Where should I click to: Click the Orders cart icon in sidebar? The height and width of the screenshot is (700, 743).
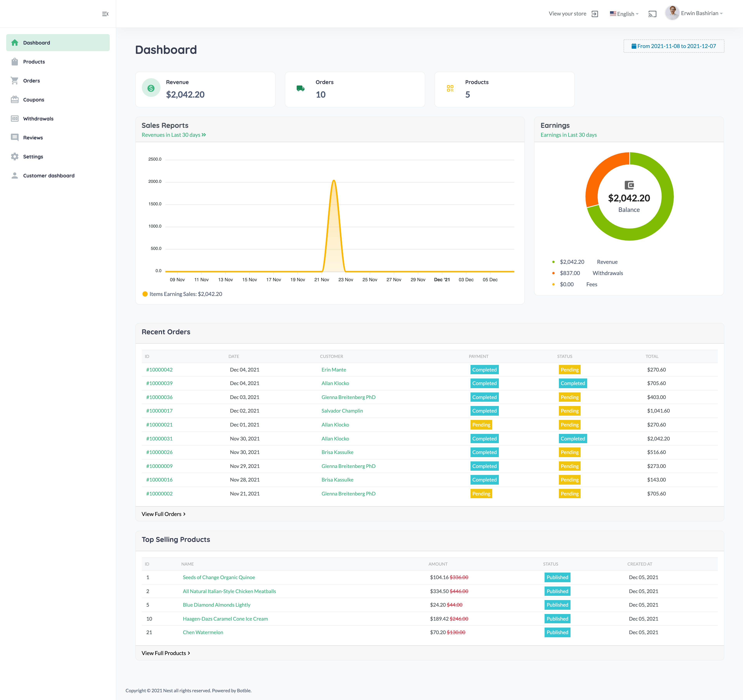click(15, 81)
